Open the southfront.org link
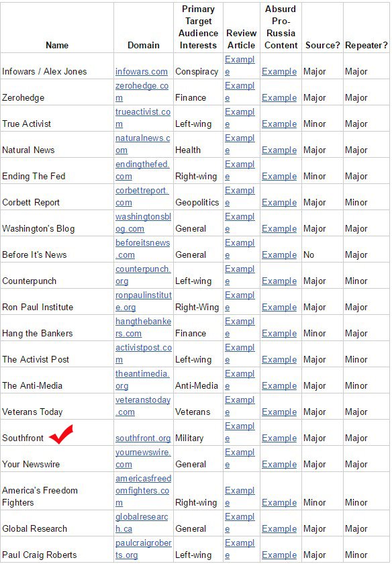 point(143,438)
